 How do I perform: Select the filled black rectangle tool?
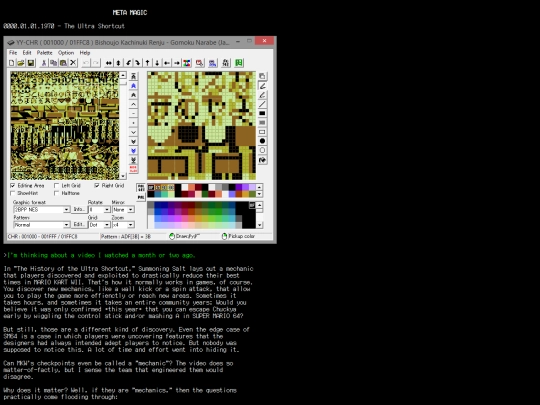(262, 114)
